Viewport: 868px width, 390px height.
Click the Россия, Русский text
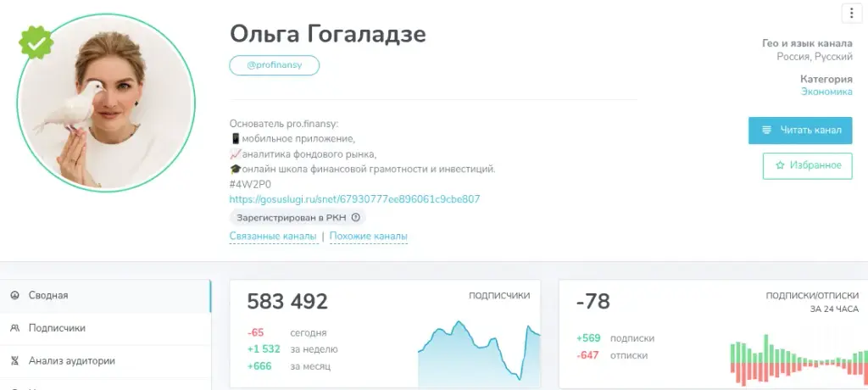[815, 57]
